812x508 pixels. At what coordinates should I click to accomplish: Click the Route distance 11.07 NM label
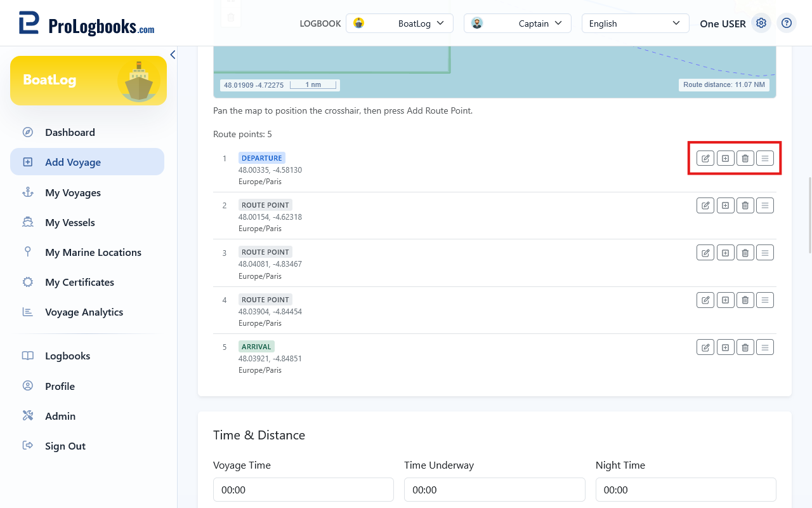point(724,84)
